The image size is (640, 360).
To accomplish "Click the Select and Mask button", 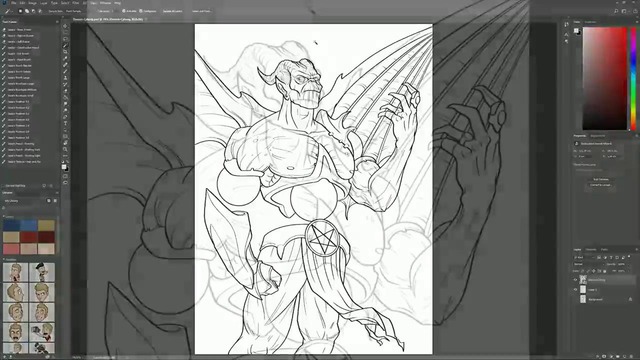I will (202, 11).
